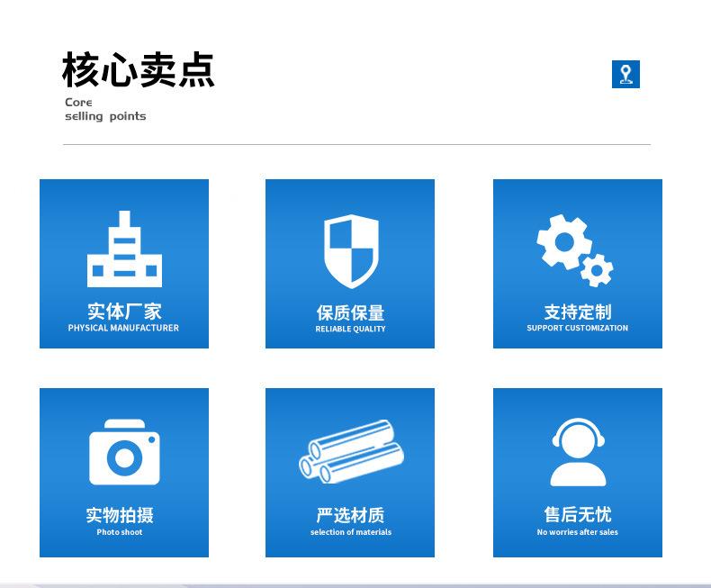711x588 pixels.
Task: Click the customization gears icon
Action: click(x=574, y=249)
